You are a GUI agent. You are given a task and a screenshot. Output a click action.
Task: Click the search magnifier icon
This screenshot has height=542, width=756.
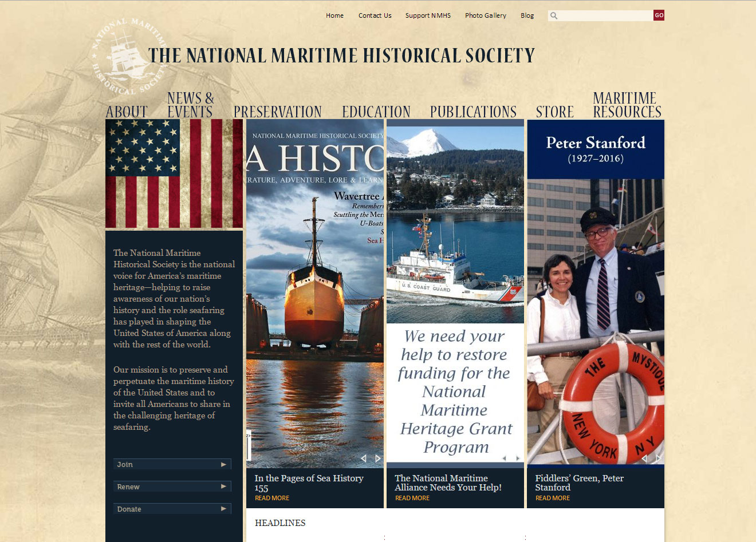pyautogui.click(x=554, y=15)
